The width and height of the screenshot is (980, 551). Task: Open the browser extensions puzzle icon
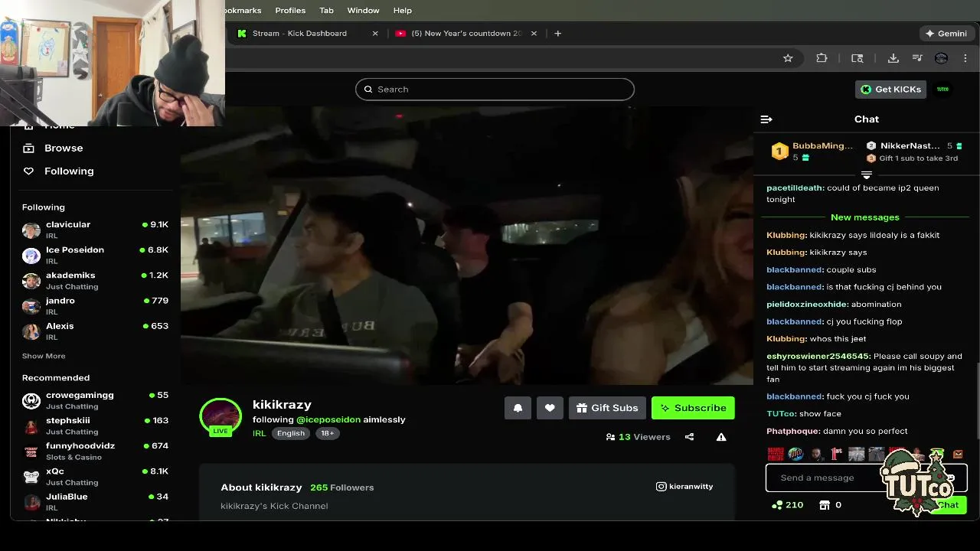click(822, 58)
